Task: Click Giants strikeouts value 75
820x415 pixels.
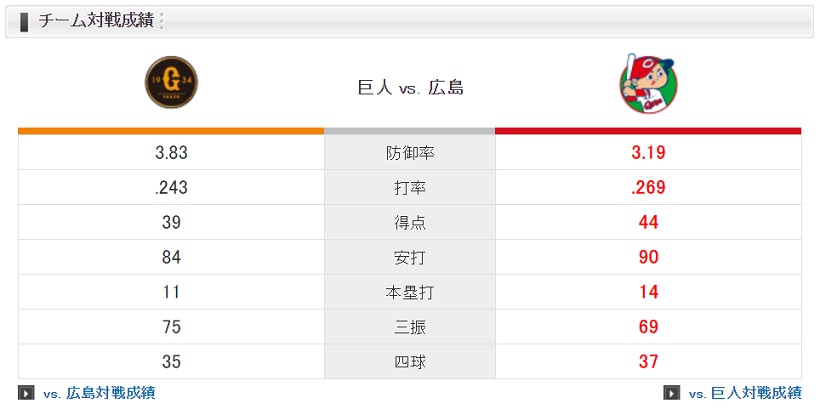Action: tap(172, 327)
